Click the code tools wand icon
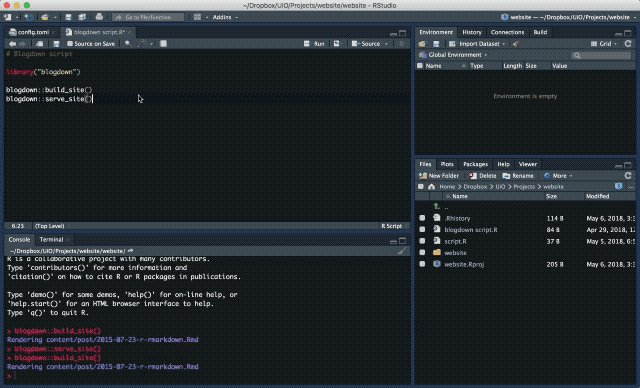This screenshot has height=388, width=640. (x=142, y=44)
